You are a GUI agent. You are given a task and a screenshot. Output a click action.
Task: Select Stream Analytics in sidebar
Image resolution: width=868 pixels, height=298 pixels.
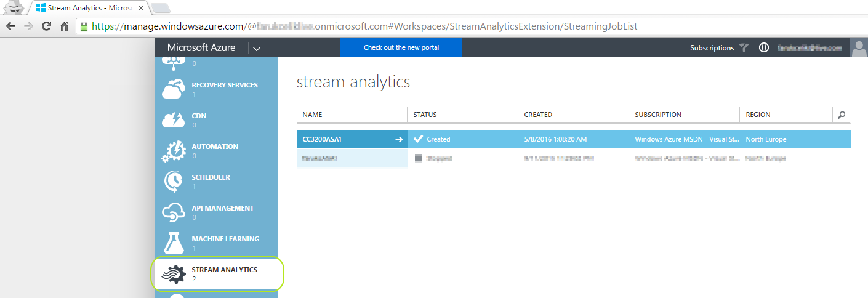click(x=217, y=273)
